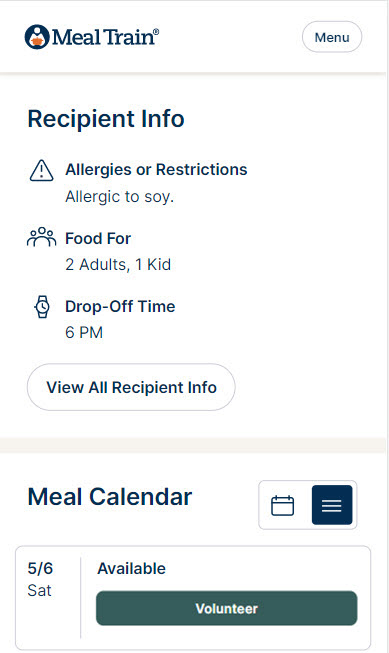Click the 2 Adults, 1 Kid text
This screenshot has width=389, height=653.
pyautogui.click(x=118, y=264)
